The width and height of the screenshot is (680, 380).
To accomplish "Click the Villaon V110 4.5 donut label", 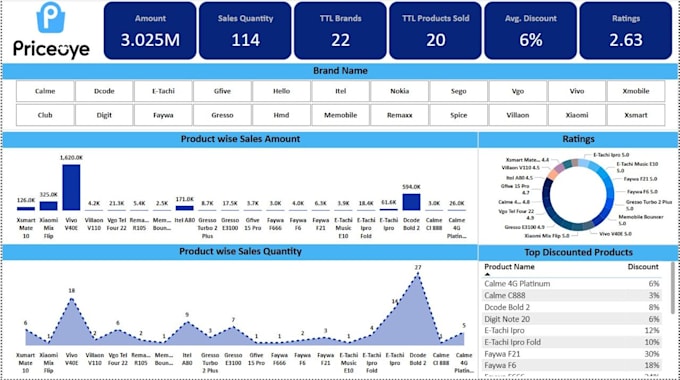I will coord(520,167).
